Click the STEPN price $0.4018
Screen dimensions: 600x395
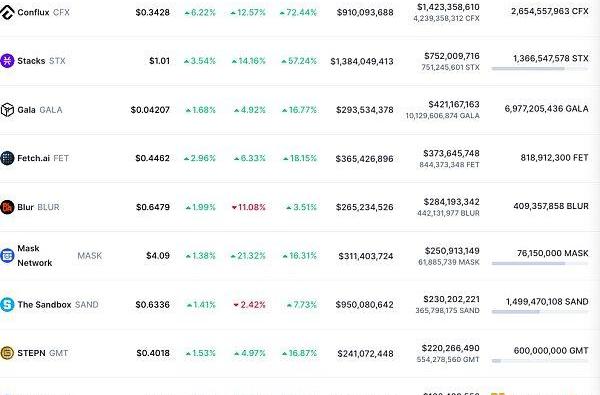click(153, 353)
